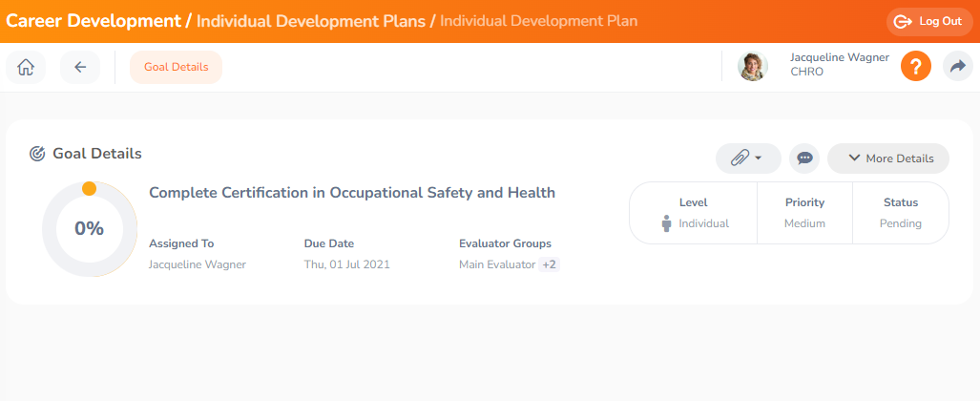Click the orange progress indicator dot
The image size is (980, 401).
pos(90,188)
